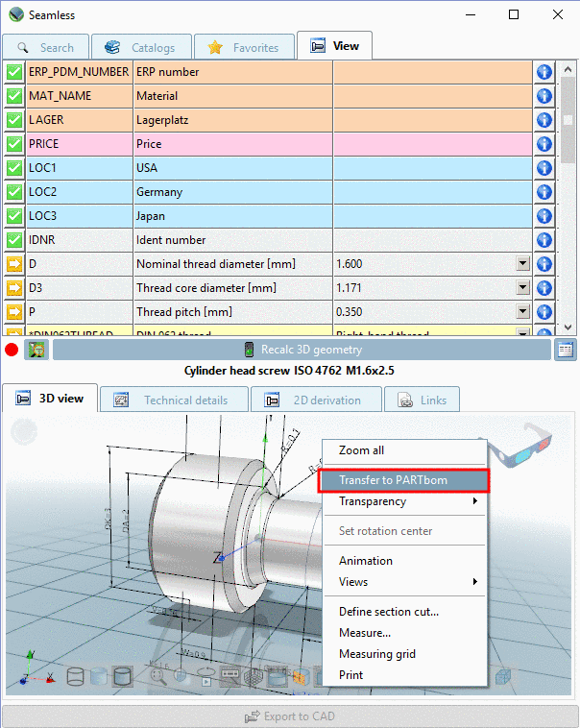Toggle the IDNR row checkbox
The width and height of the screenshot is (580, 728).
click(x=13, y=240)
